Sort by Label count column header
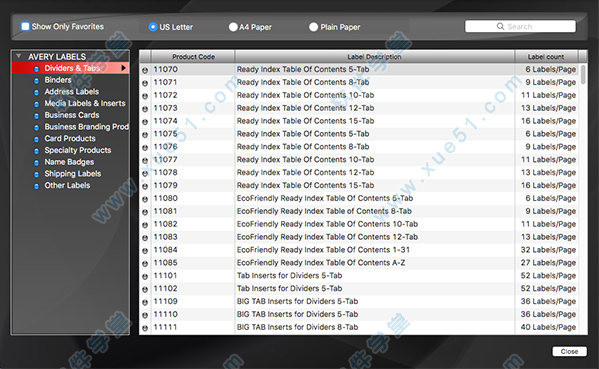The height and width of the screenshot is (369, 599). coord(546,57)
